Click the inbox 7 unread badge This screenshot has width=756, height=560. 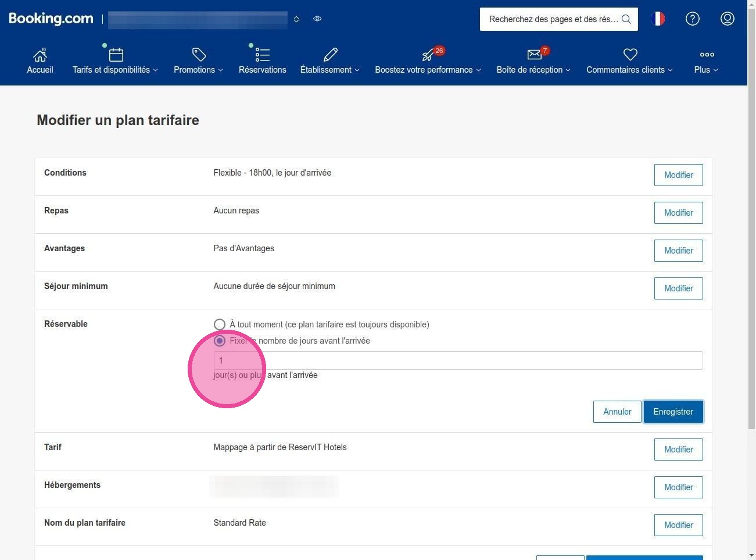coord(544,51)
